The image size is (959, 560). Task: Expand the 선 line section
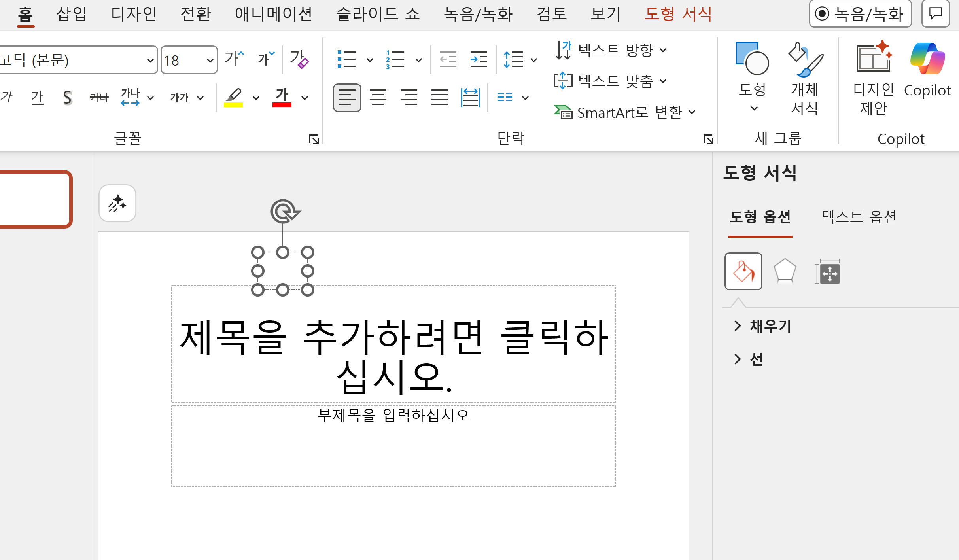748,359
